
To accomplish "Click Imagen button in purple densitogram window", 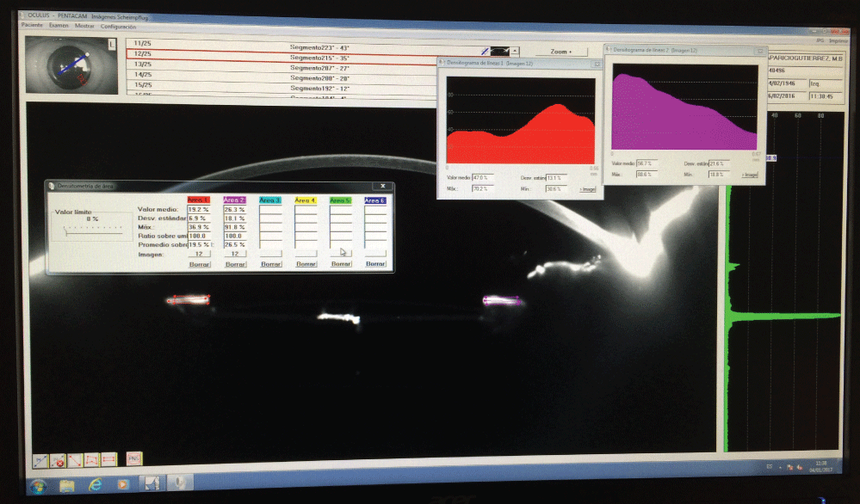I will (750, 175).
